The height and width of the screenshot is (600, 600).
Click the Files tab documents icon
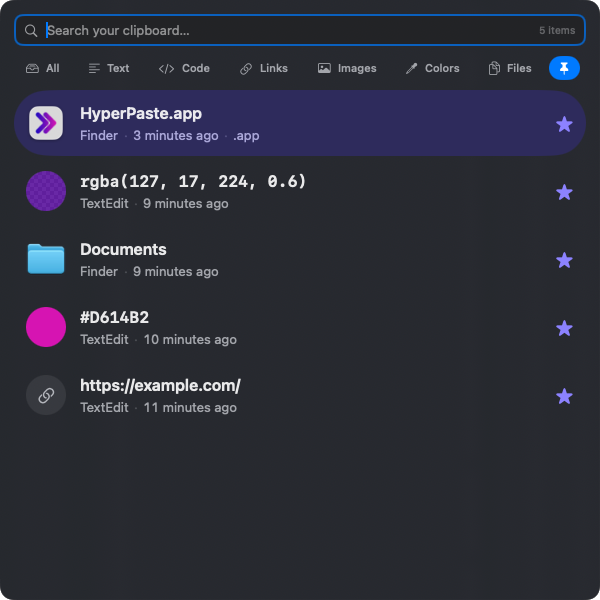pos(494,68)
